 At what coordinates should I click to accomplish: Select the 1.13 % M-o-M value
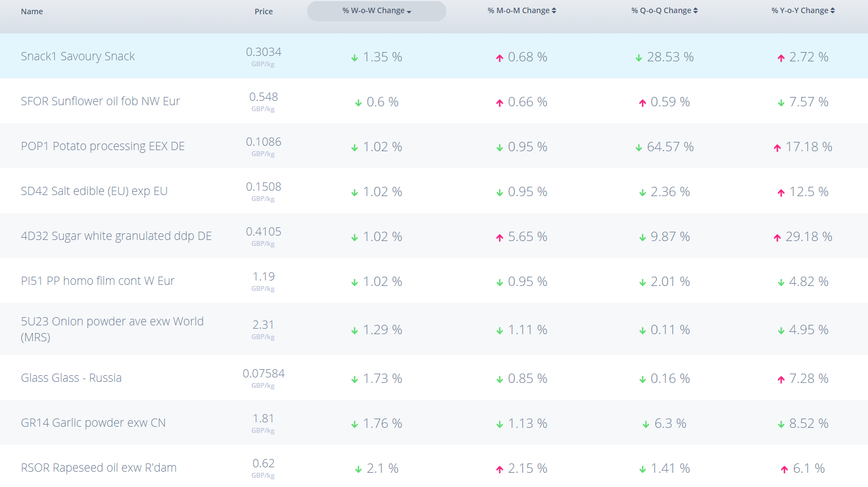pyautogui.click(x=527, y=423)
